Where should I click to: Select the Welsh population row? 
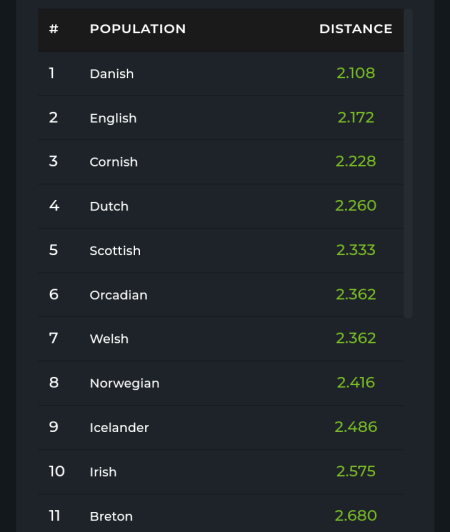[x=221, y=339]
